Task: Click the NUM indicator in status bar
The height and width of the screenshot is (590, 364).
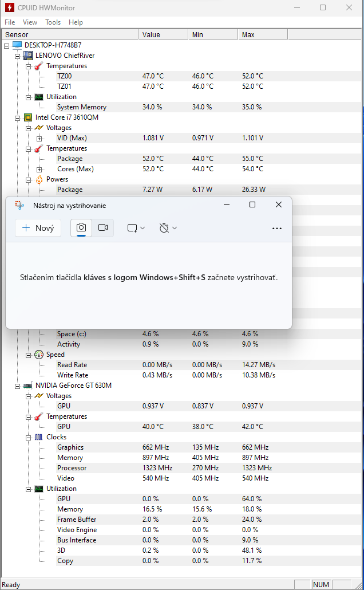Action: coord(321,584)
